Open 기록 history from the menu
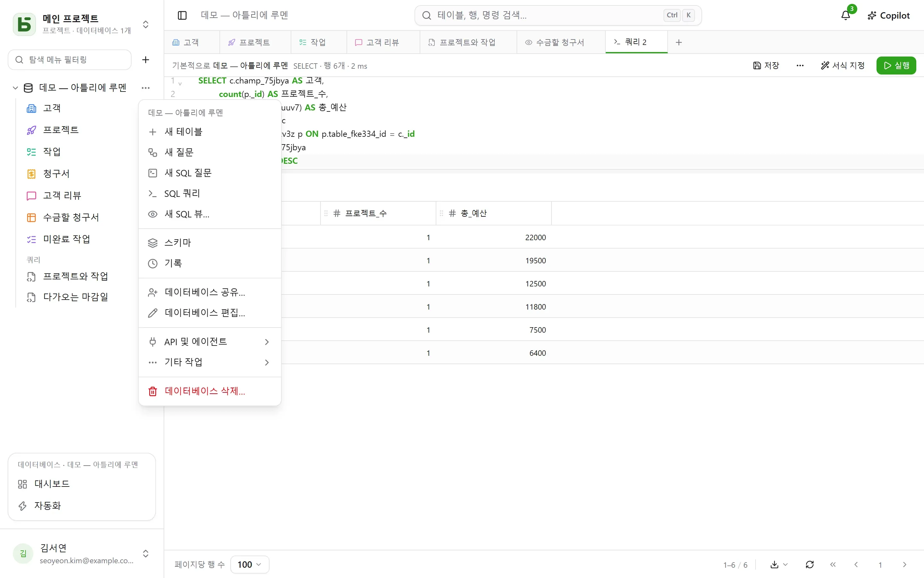 click(x=210, y=263)
